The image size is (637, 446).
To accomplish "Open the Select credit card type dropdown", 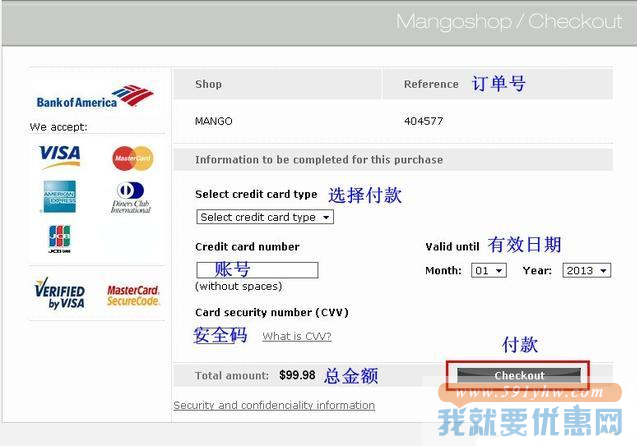I will [x=265, y=217].
